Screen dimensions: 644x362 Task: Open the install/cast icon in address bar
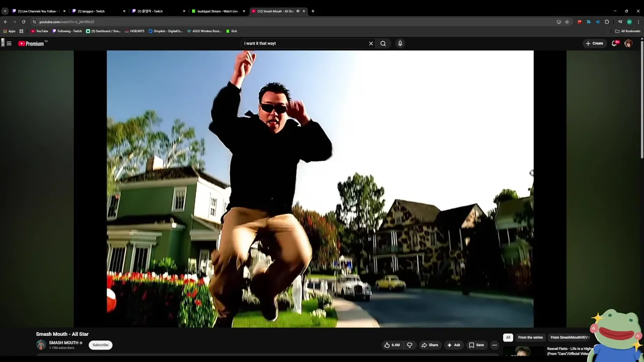[558, 22]
